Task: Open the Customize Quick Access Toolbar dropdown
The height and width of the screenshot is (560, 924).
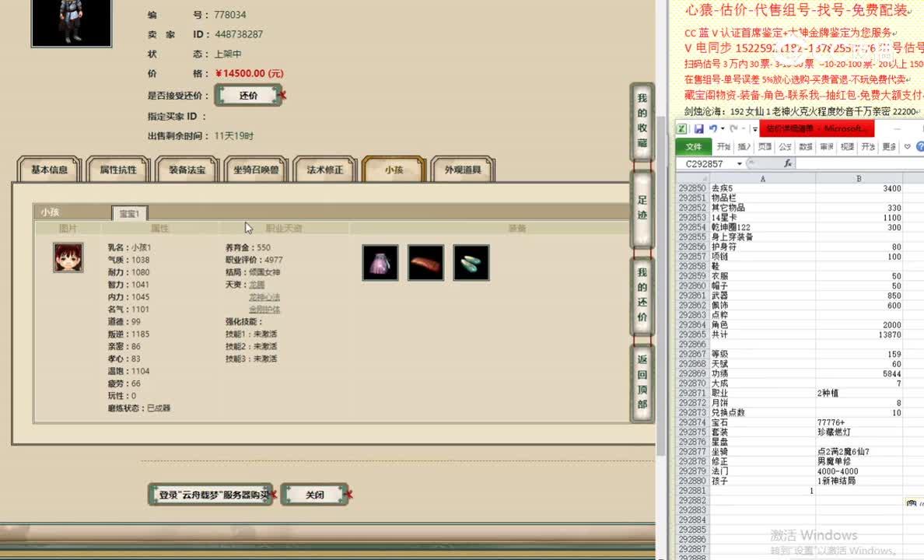Action: click(x=754, y=128)
